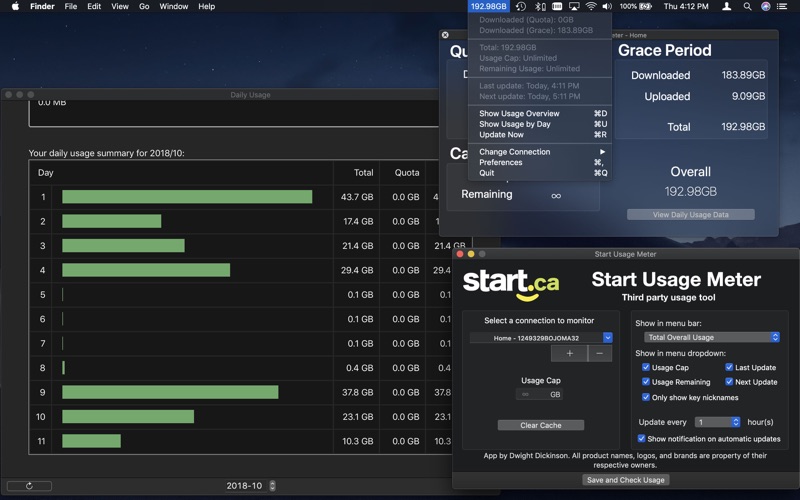
Task: Click the start.ca logo
Action: pos(511,285)
